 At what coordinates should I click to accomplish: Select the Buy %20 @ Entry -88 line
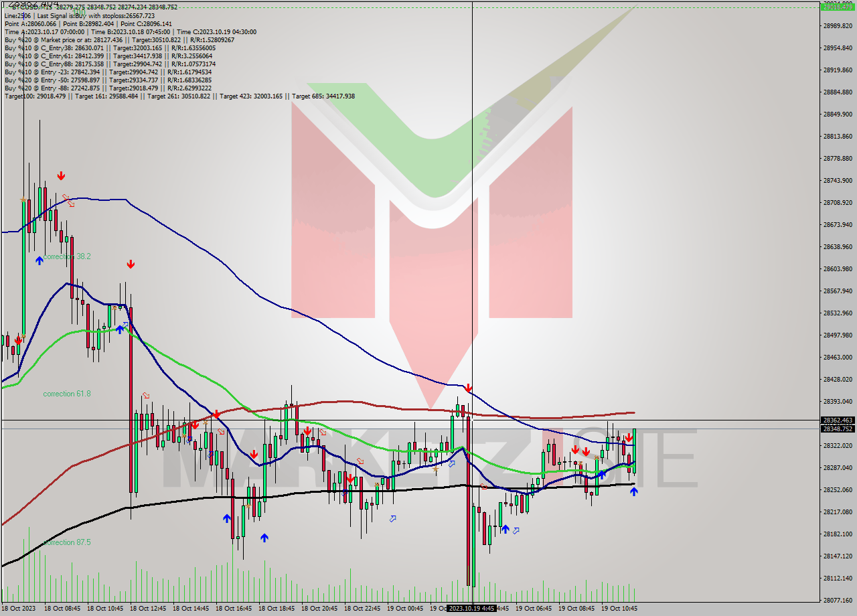108,88
